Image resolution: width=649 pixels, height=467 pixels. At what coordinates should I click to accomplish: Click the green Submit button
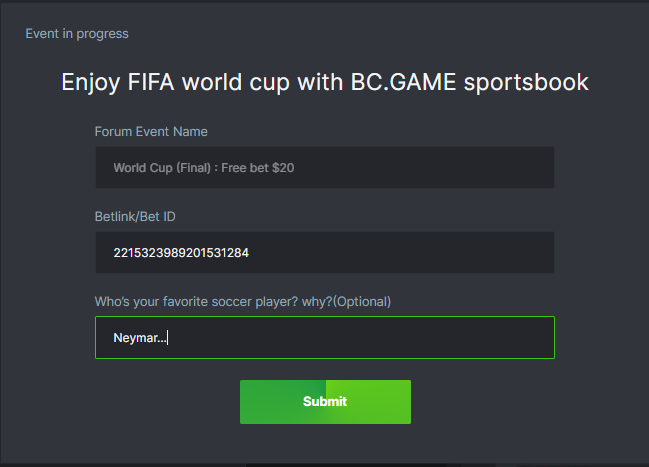click(x=325, y=401)
